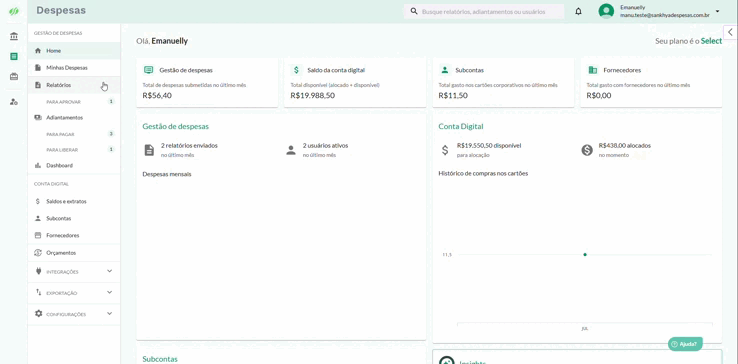Click the search magnifier icon
Screen dimensions: 738x364
(414, 11)
